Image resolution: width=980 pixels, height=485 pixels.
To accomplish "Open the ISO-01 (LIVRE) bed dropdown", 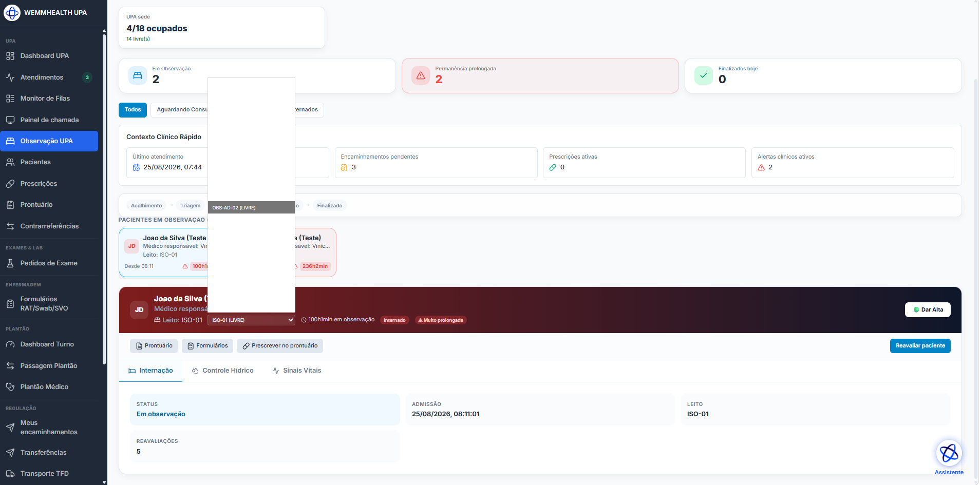I will click(x=252, y=320).
